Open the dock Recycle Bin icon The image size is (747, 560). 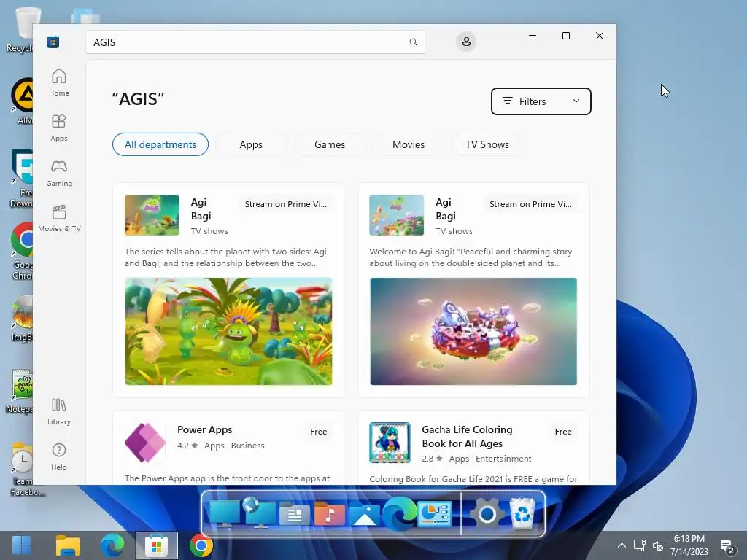click(x=522, y=513)
